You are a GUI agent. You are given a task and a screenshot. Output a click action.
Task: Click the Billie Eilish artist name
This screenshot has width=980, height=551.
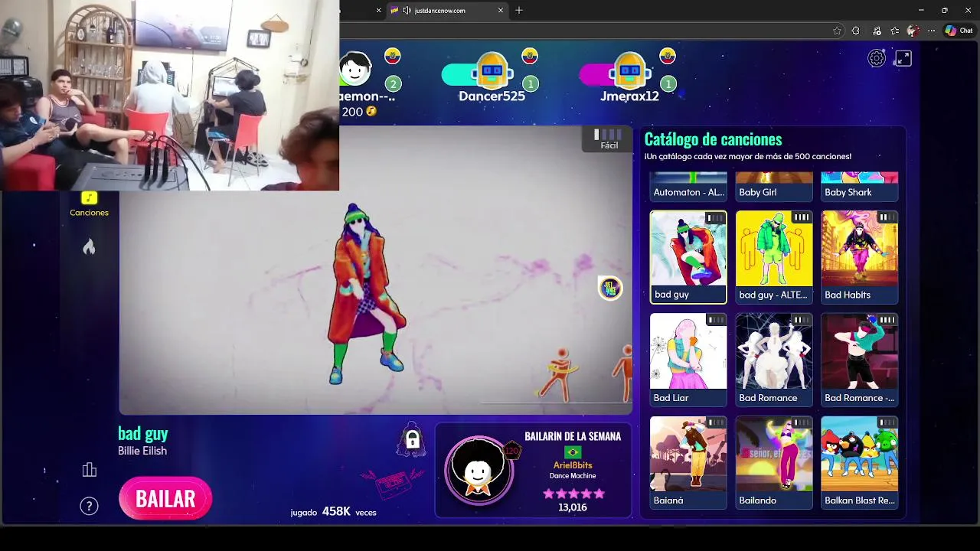point(142,451)
